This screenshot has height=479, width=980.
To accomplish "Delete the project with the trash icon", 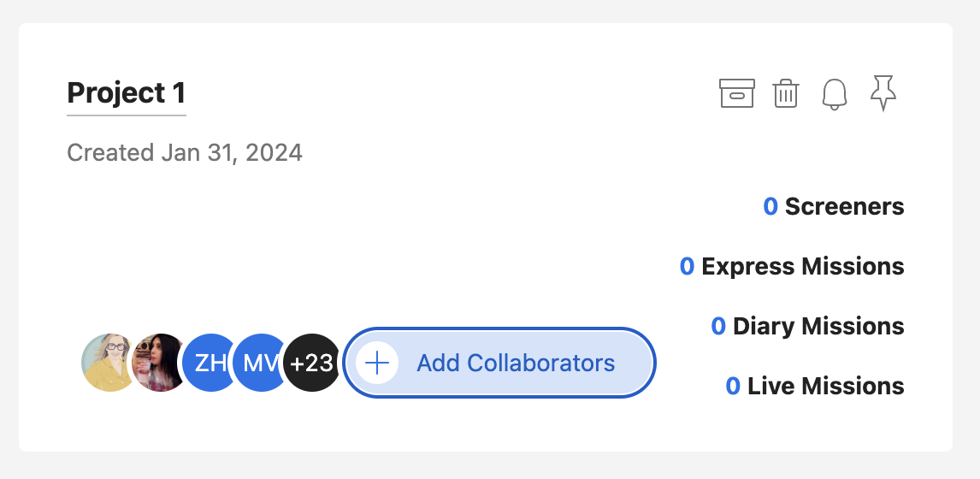I will pos(786,93).
